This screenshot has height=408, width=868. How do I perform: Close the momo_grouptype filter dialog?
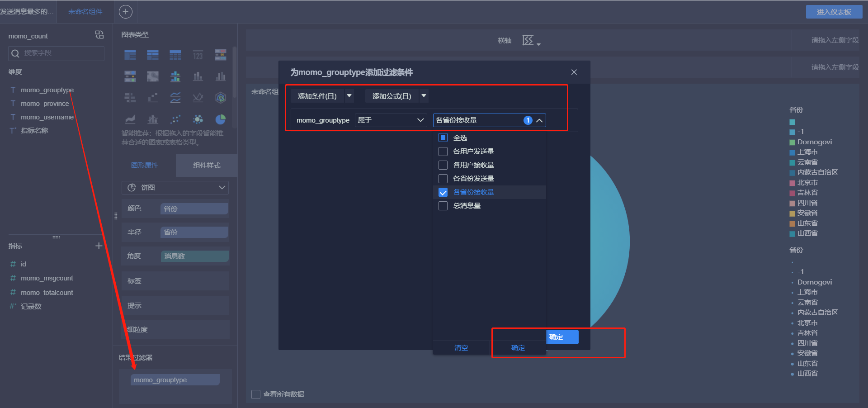[x=574, y=72]
